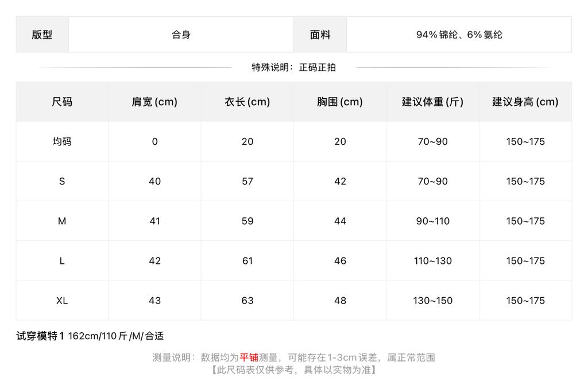Select the 胸围 (cm) header cell
Viewport: 588px width, 392px height.
click(340, 102)
